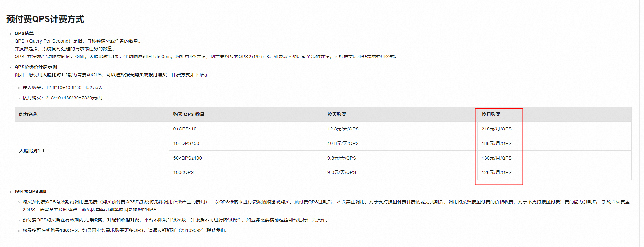Click the line starting 并发数是指
644x247 pixels.
tap(65, 49)
